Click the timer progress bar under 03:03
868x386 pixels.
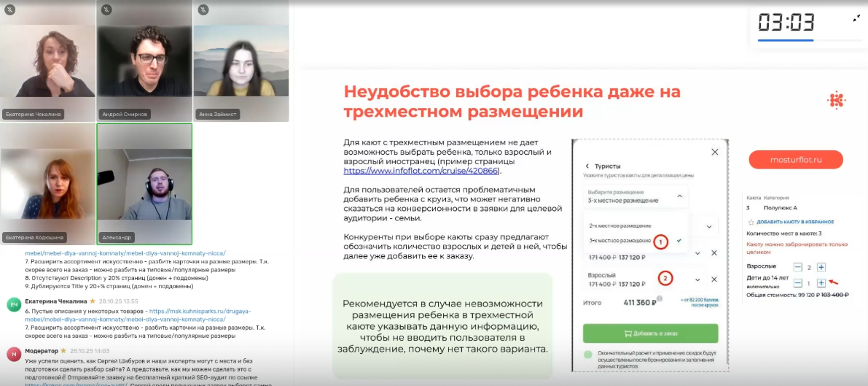coord(810,40)
